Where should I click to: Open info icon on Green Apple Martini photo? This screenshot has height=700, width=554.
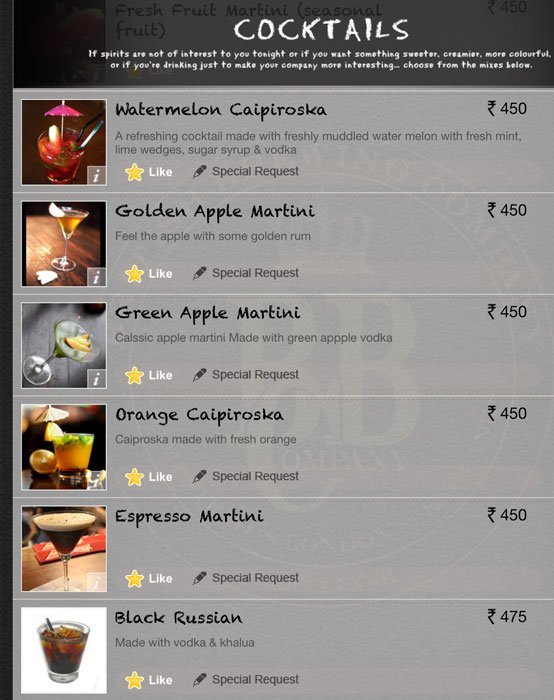point(96,379)
